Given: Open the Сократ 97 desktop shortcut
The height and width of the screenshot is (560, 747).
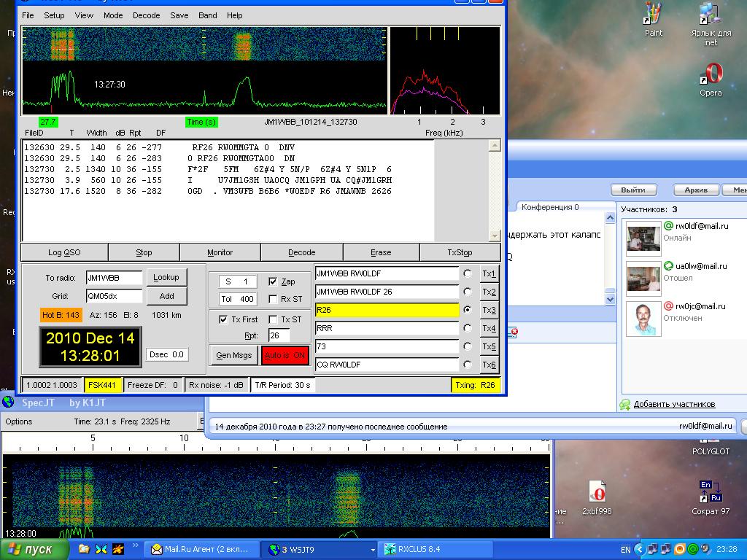Looking at the screenshot, I should 711,497.
